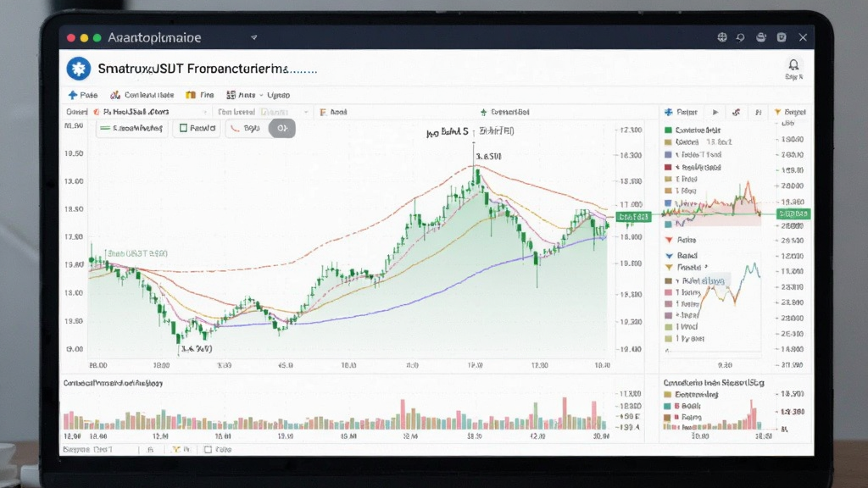Expand the chevron between Ante and Ugreo
Viewport: 868px width, 488px height.
click(x=261, y=95)
